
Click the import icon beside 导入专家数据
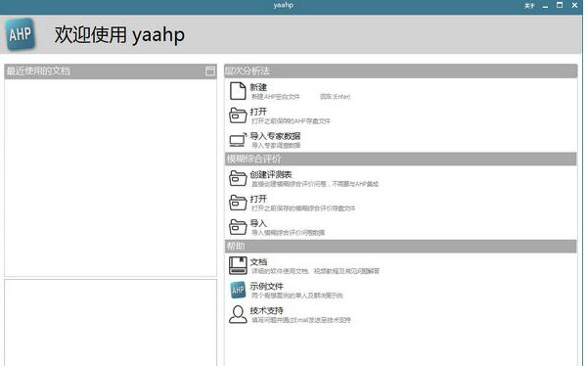[x=238, y=140]
